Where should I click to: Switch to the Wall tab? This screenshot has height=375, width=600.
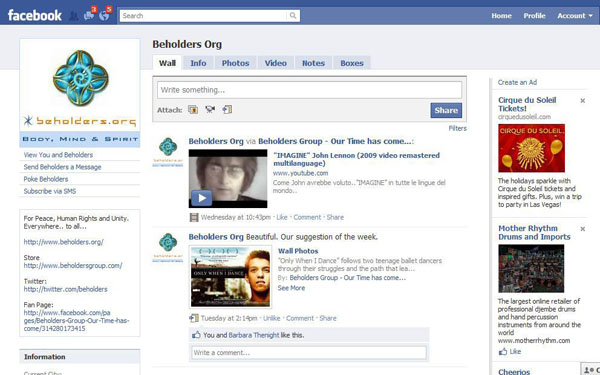(167, 63)
